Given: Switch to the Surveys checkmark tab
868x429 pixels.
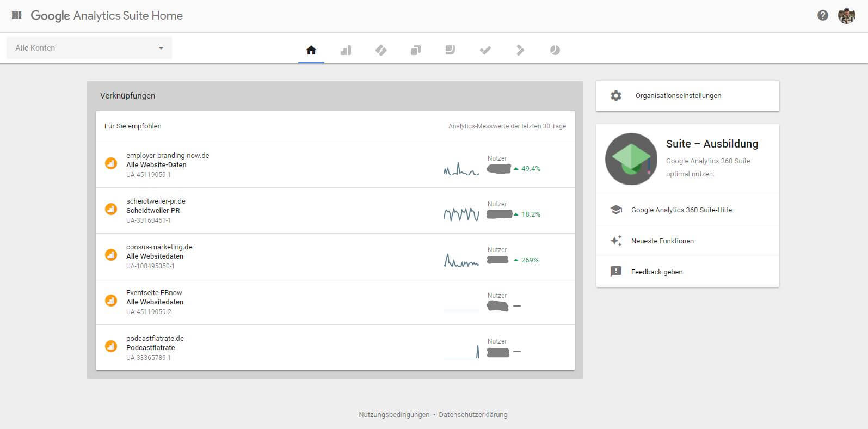Looking at the screenshot, I should (x=485, y=50).
